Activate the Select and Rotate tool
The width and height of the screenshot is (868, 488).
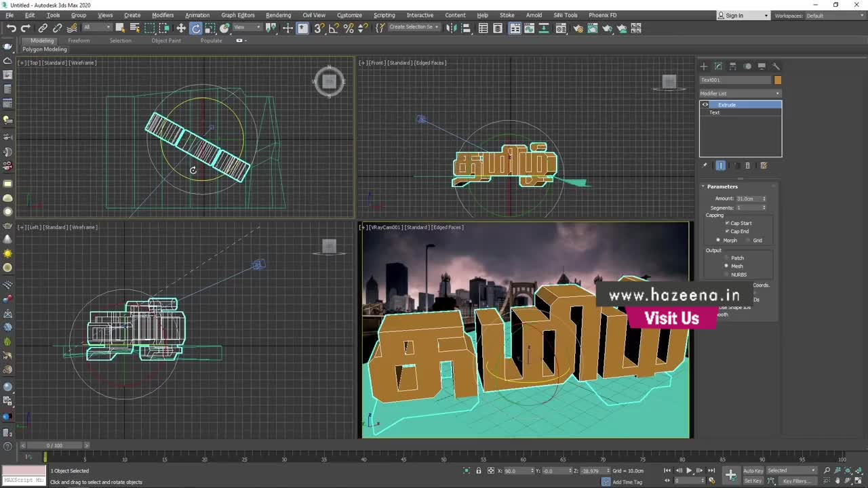click(x=196, y=28)
